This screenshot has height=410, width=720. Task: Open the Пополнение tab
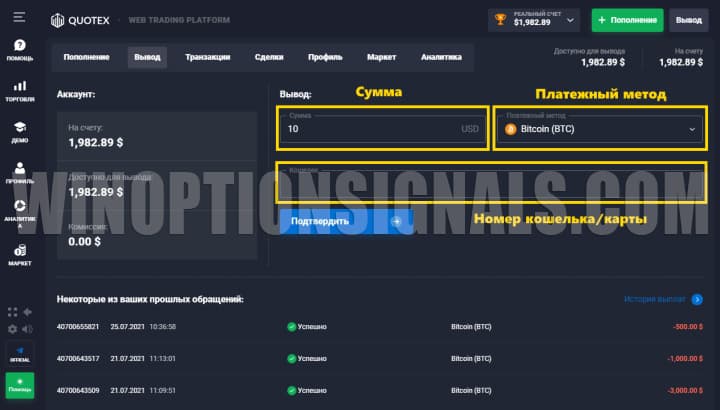tap(87, 57)
